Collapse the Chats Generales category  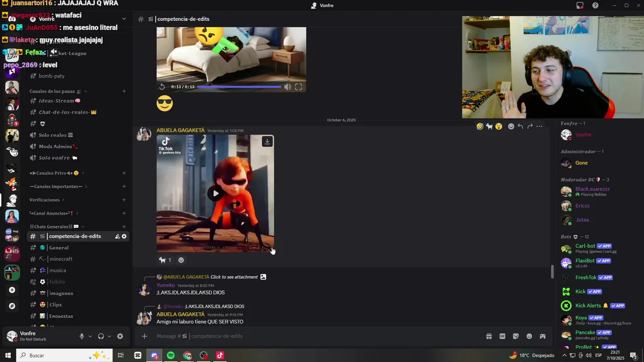pyautogui.click(x=57, y=227)
